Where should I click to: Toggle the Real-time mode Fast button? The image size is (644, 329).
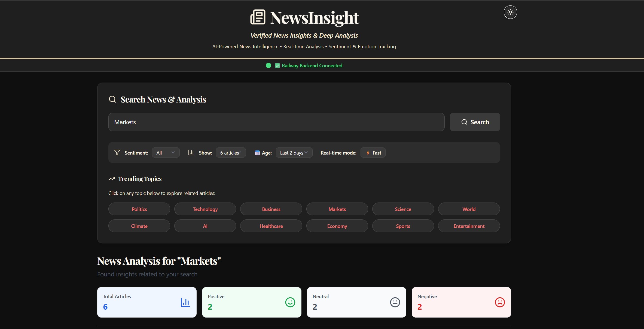click(373, 153)
